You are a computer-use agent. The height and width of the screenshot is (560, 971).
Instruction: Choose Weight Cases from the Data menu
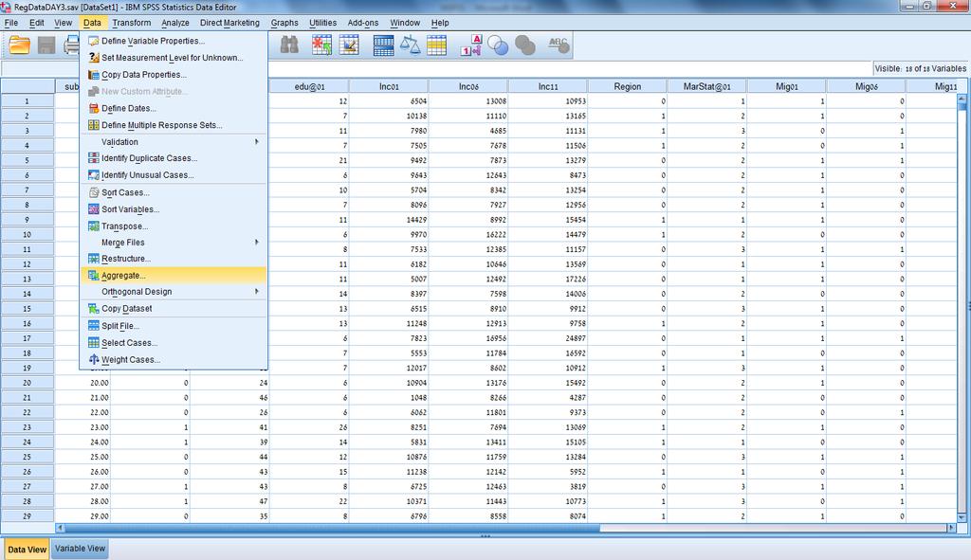(174, 359)
